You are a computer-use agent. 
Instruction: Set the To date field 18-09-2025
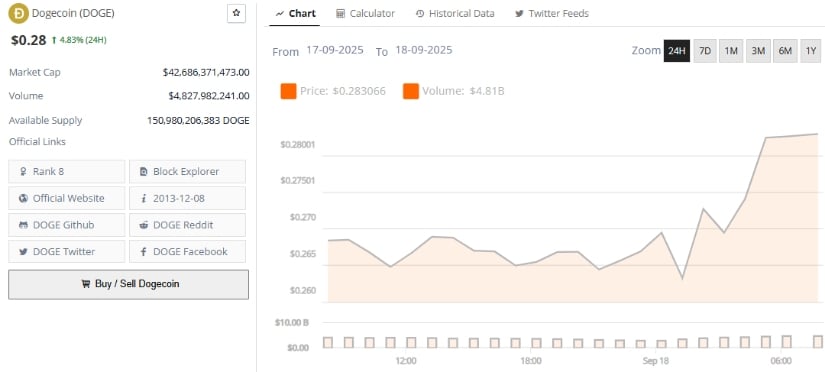(x=424, y=51)
